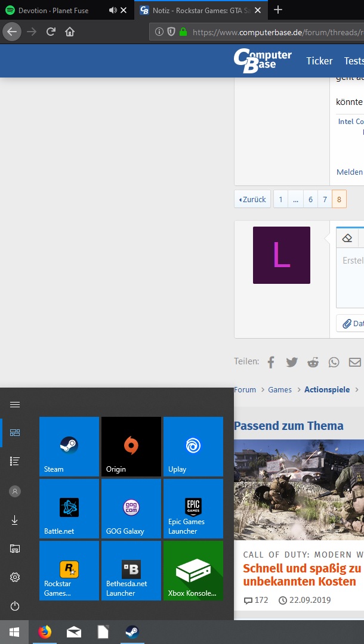Click the Power icon in Start sidebar
This screenshot has height=644, width=364.
[15, 606]
